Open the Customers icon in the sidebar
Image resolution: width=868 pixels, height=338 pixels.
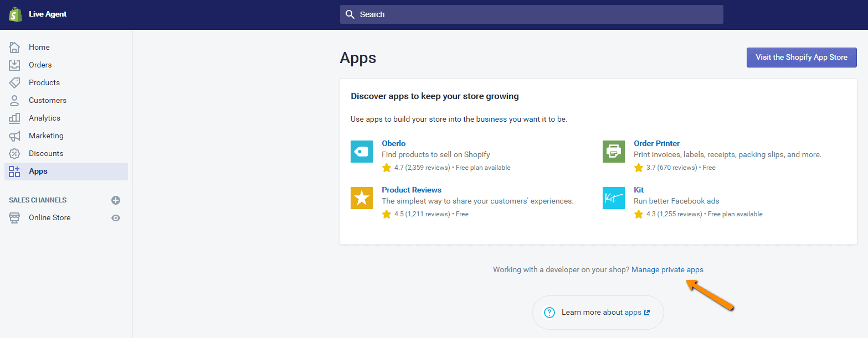pos(16,100)
